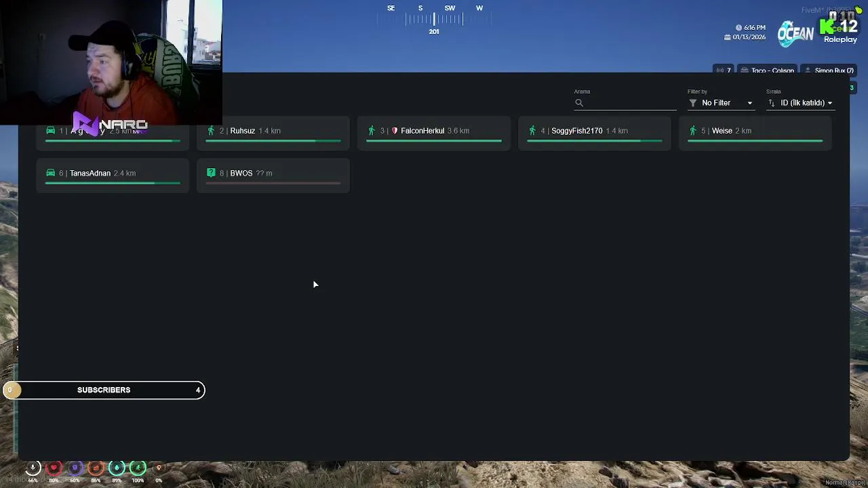The height and width of the screenshot is (488, 868).
Task: Select the FalconHerkul player card
Action: (434, 133)
